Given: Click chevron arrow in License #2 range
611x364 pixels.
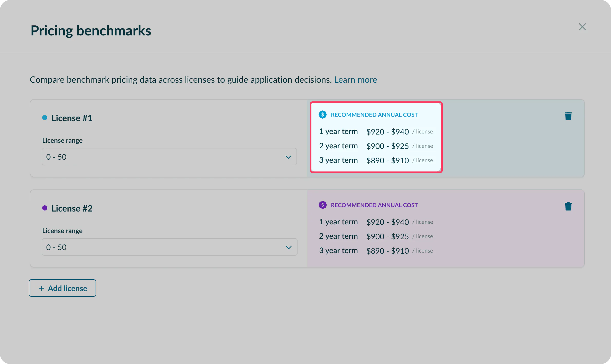Looking at the screenshot, I should 289,247.
